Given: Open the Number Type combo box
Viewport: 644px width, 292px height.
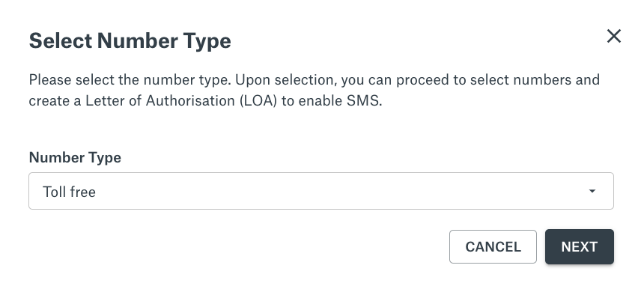Looking at the screenshot, I should (x=321, y=191).
